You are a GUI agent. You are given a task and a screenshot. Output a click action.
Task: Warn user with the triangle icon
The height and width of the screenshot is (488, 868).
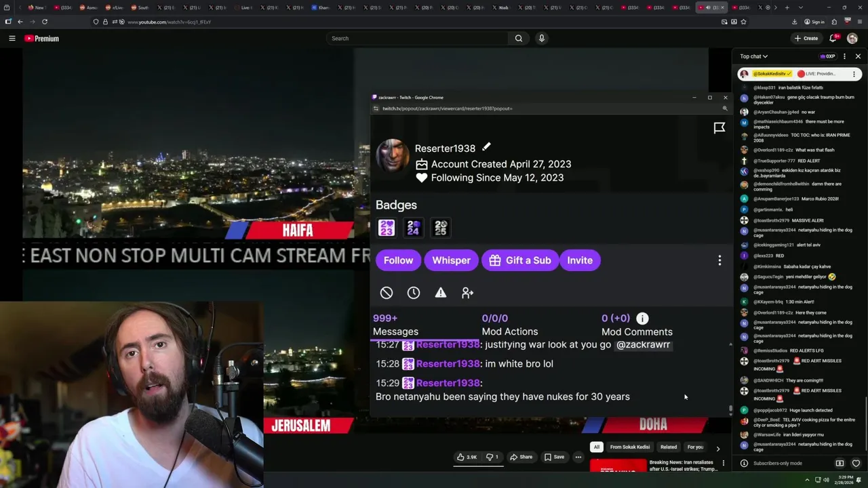[x=441, y=293]
